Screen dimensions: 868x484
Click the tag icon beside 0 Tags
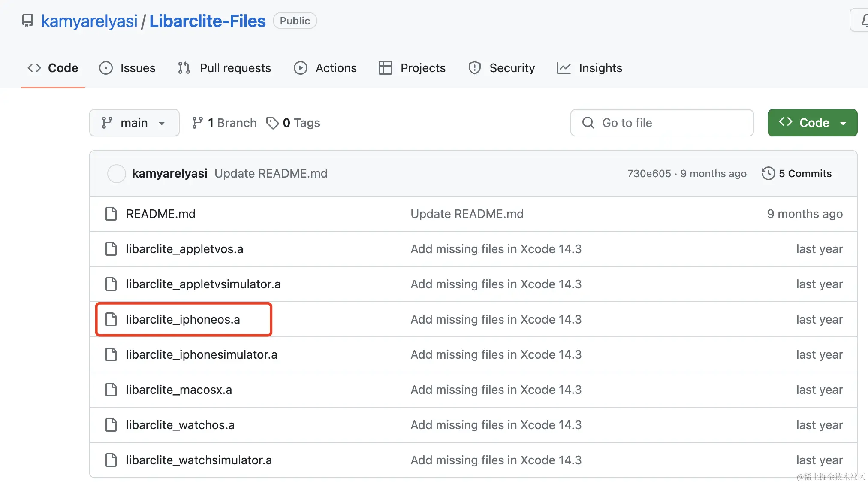272,123
